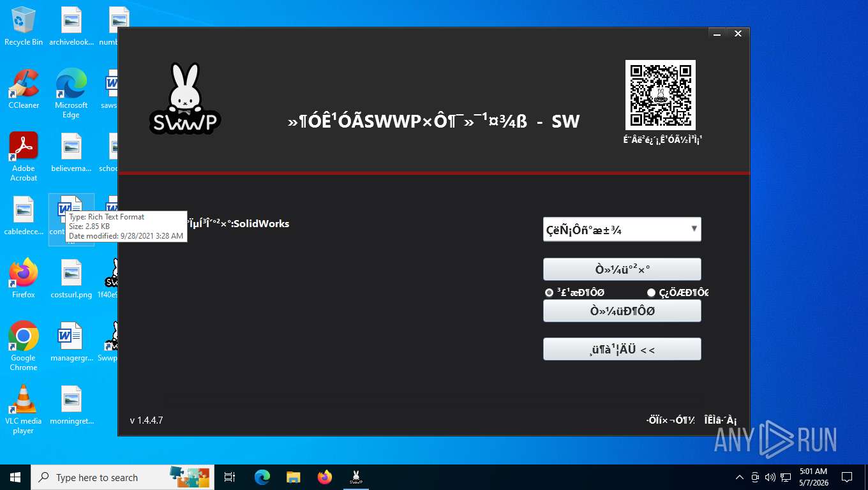Open the notification center icon
Screen dimensions: 868x490
847,477
